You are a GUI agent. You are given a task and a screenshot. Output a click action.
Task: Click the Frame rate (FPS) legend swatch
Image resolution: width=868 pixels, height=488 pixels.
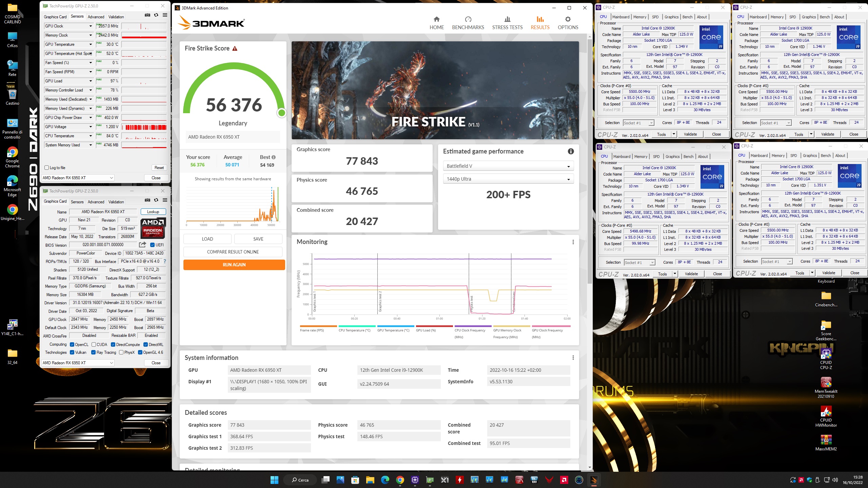click(x=319, y=326)
